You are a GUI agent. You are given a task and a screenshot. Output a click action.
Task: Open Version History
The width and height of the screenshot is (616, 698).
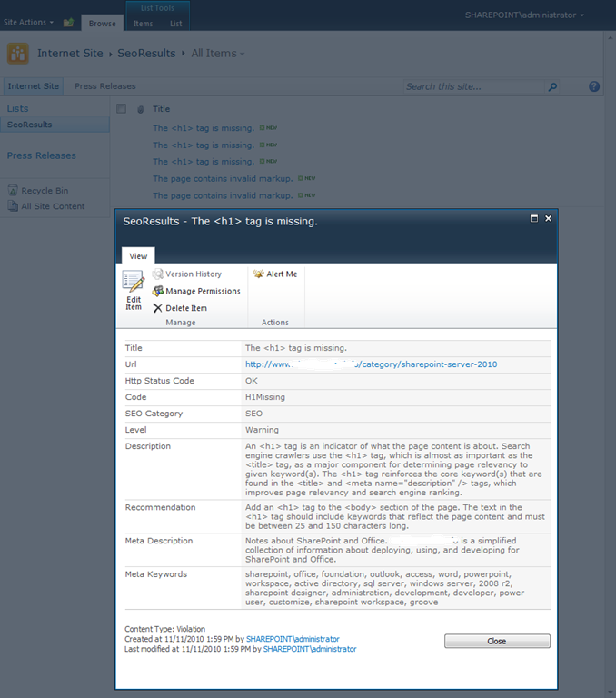click(187, 274)
